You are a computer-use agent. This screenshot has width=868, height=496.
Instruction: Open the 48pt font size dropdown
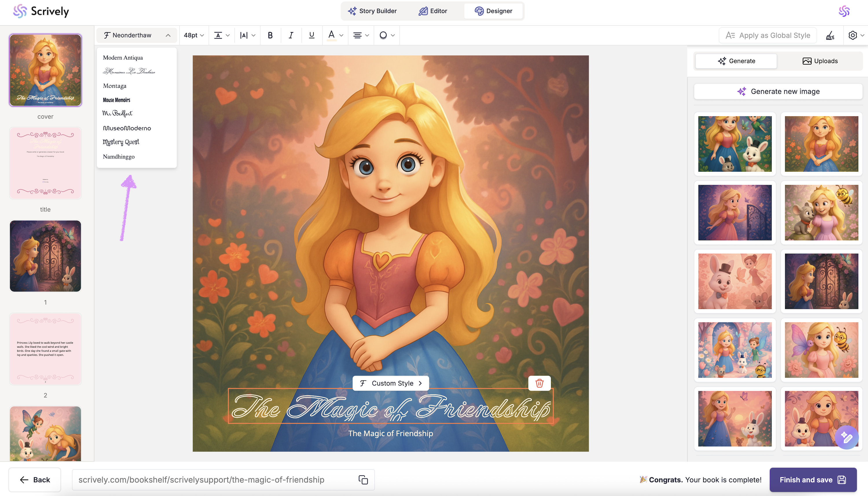[x=193, y=35]
